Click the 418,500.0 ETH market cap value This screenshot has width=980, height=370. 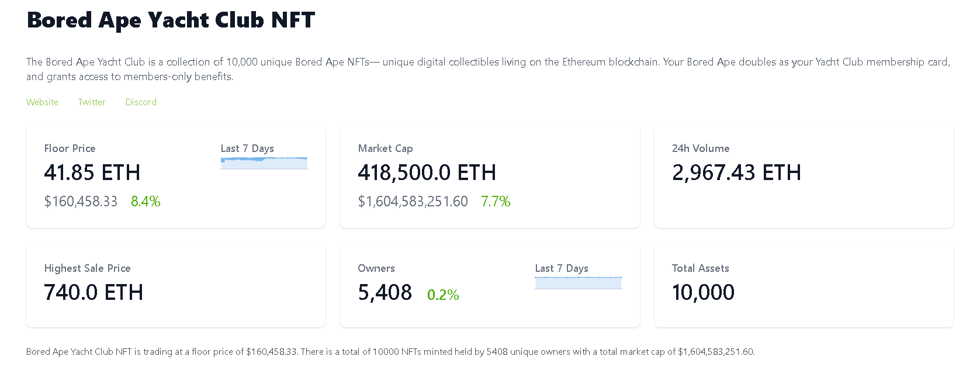[x=427, y=173]
